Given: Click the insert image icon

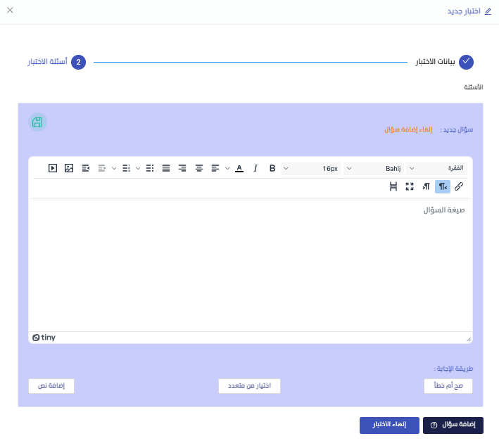Looking at the screenshot, I should coord(69,168).
